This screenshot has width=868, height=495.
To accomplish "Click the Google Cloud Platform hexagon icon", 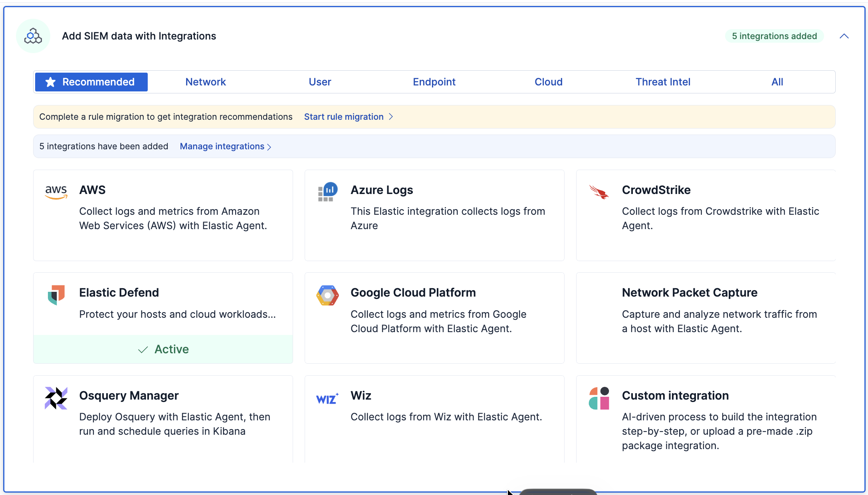I will [328, 295].
